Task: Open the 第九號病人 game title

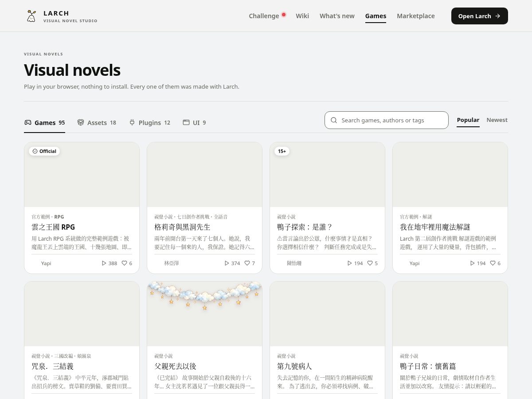Action: tap(294, 366)
